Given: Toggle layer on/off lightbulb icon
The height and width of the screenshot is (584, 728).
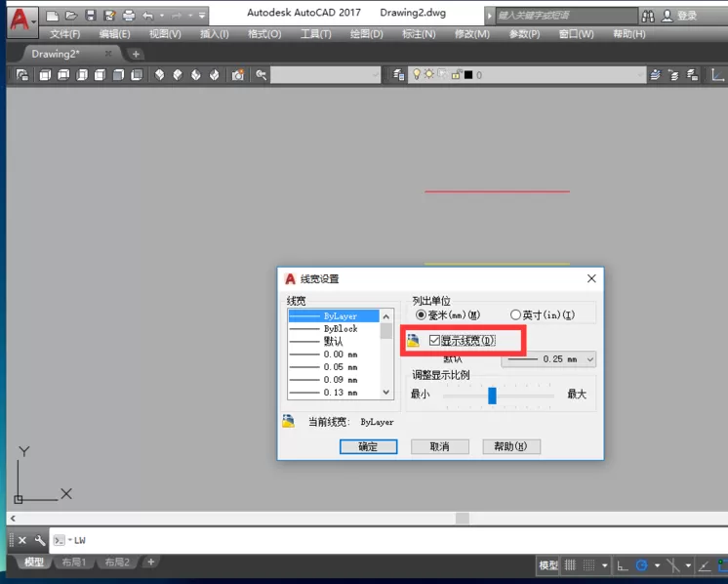Looking at the screenshot, I should click(417, 74).
